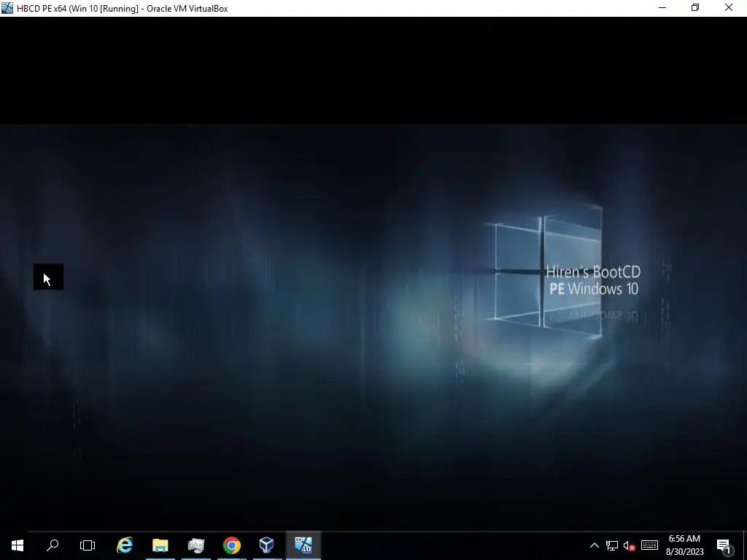Show hidden system tray icons
The image size is (747, 560).
pos(594,545)
